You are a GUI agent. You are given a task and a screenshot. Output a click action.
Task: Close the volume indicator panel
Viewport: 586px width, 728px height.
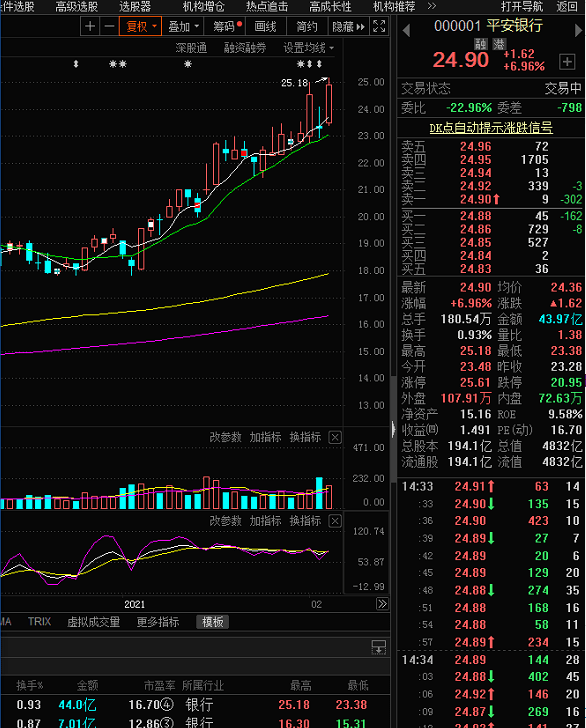click(335, 437)
